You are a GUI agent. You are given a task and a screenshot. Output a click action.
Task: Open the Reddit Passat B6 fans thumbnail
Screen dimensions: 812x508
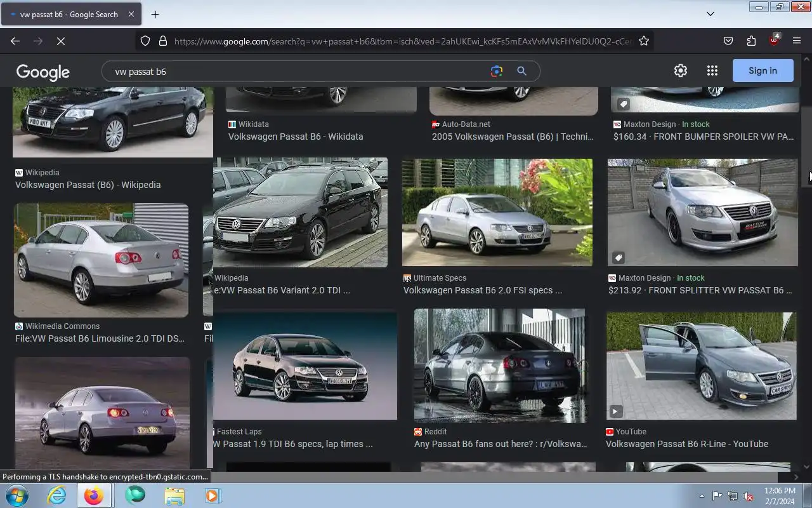tap(500, 366)
